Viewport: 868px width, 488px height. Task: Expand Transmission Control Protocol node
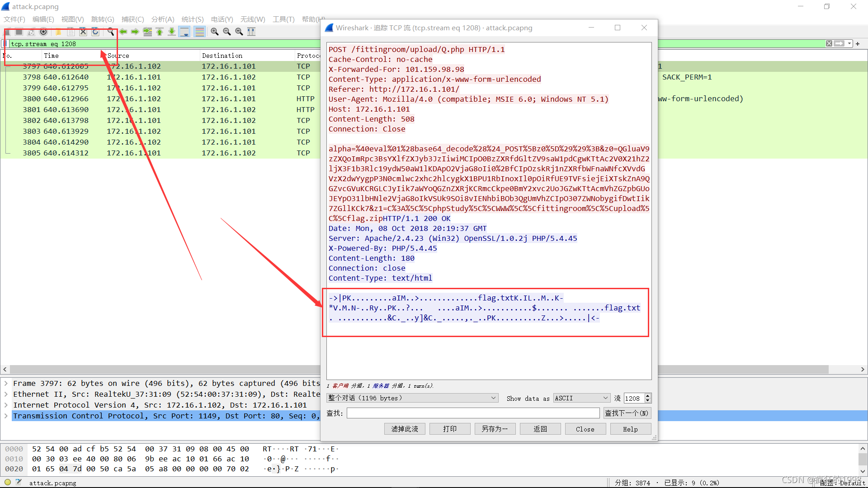(x=6, y=416)
